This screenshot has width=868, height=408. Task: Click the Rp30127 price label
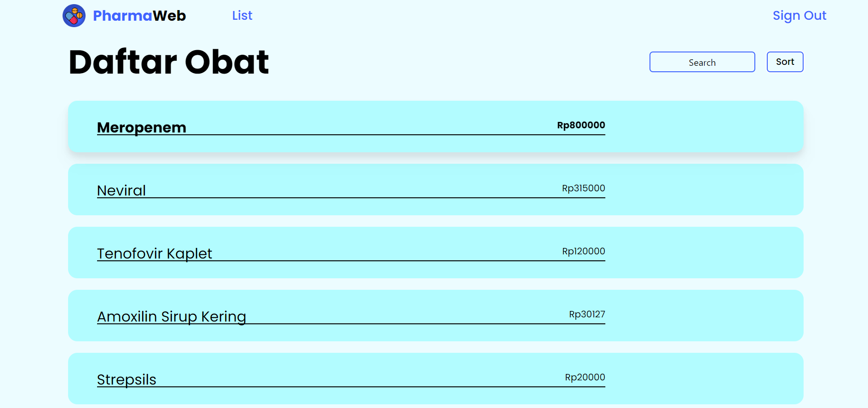[587, 314]
